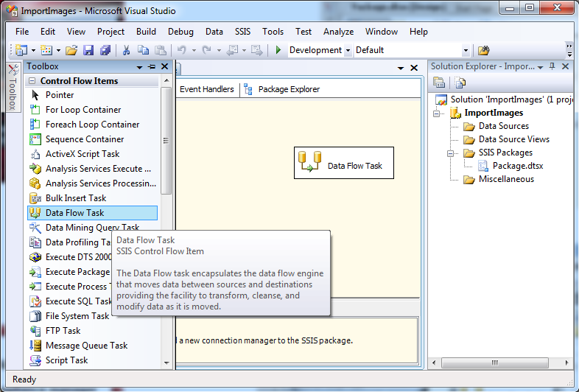Click the Redo arrow icon
This screenshot has height=392, width=579.
point(206,50)
